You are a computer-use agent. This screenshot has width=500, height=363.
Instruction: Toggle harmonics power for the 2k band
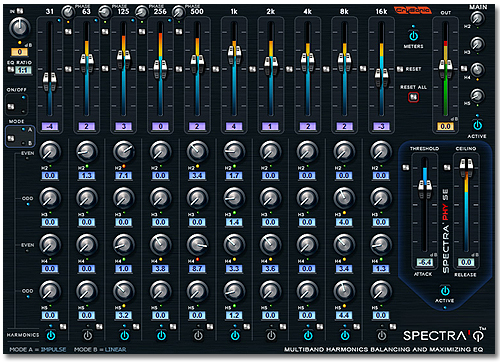pyautogui.click(x=271, y=335)
